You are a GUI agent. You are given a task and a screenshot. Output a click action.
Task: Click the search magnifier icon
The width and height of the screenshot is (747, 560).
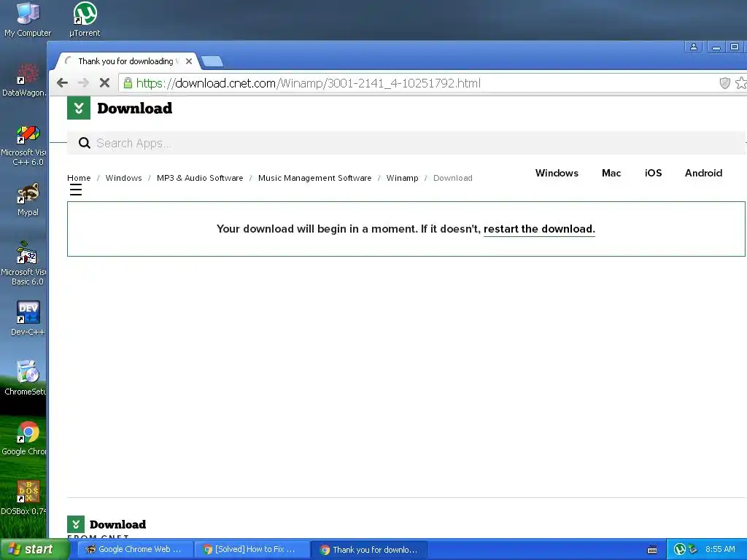(x=85, y=143)
